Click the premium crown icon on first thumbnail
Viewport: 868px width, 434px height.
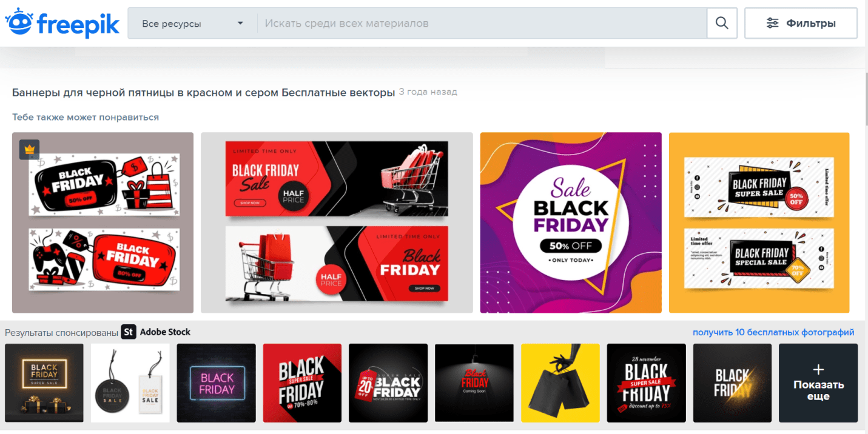(x=30, y=149)
